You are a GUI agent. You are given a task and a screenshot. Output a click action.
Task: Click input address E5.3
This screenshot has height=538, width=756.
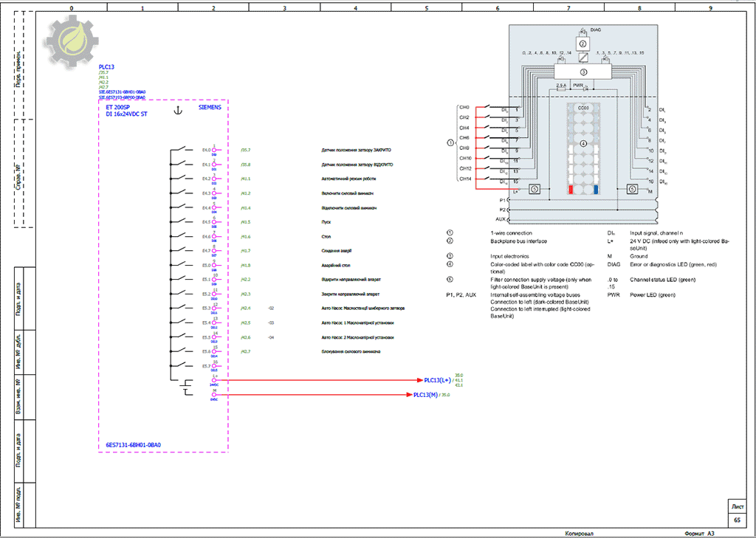point(206,308)
